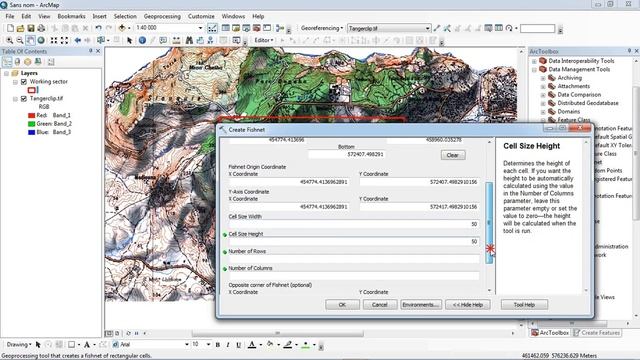Go back to previous extent
The width and height of the screenshot is (640, 360).
tap(78, 40)
